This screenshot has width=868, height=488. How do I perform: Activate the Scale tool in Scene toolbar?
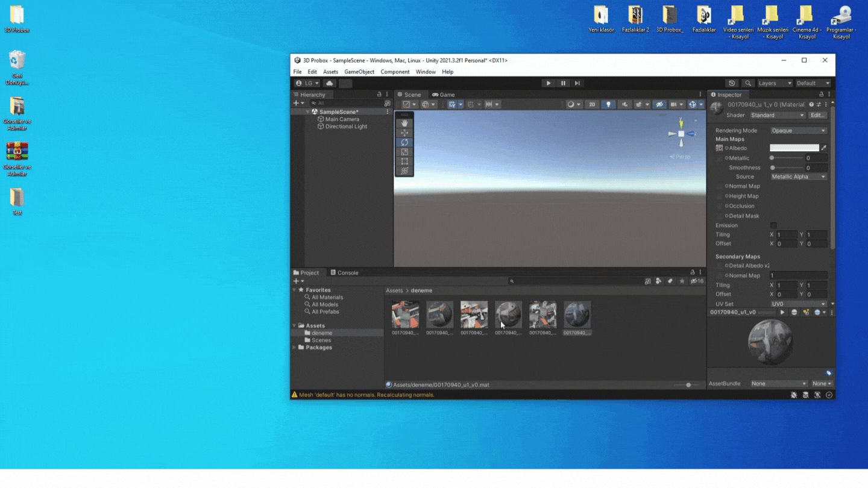pyautogui.click(x=404, y=152)
